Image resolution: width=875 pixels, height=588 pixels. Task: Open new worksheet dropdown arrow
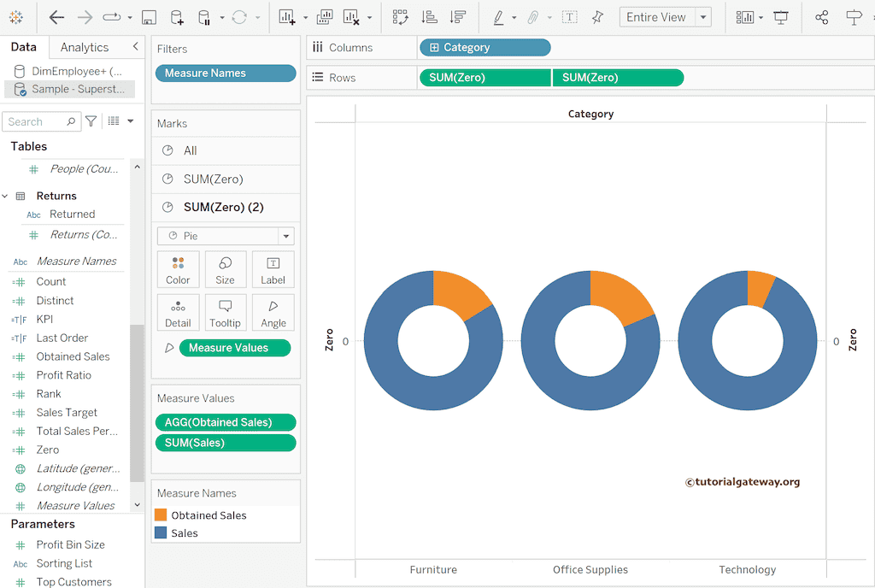(x=305, y=18)
